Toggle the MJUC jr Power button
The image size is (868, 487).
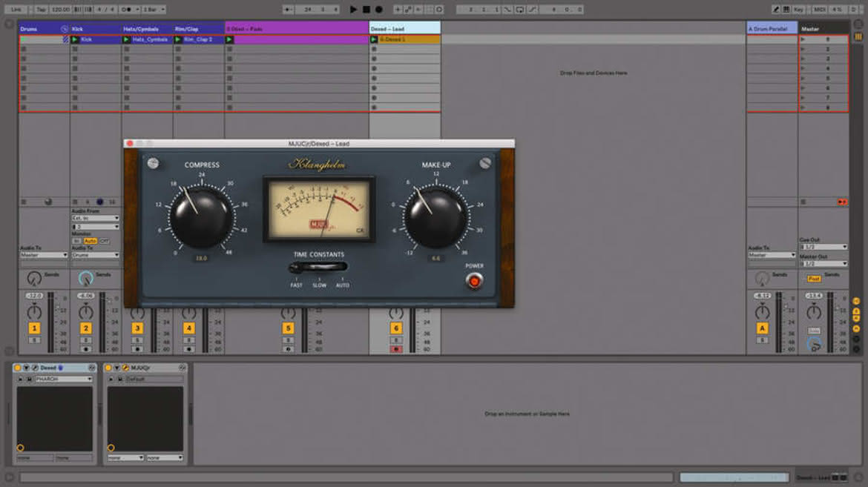[474, 281]
